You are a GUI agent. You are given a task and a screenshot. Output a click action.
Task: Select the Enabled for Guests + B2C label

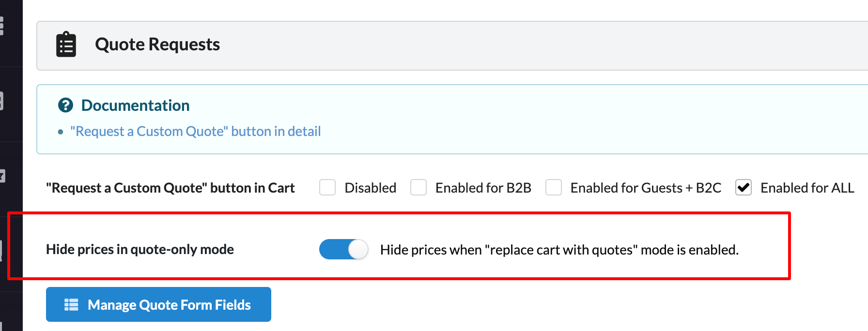[x=646, y=188]
